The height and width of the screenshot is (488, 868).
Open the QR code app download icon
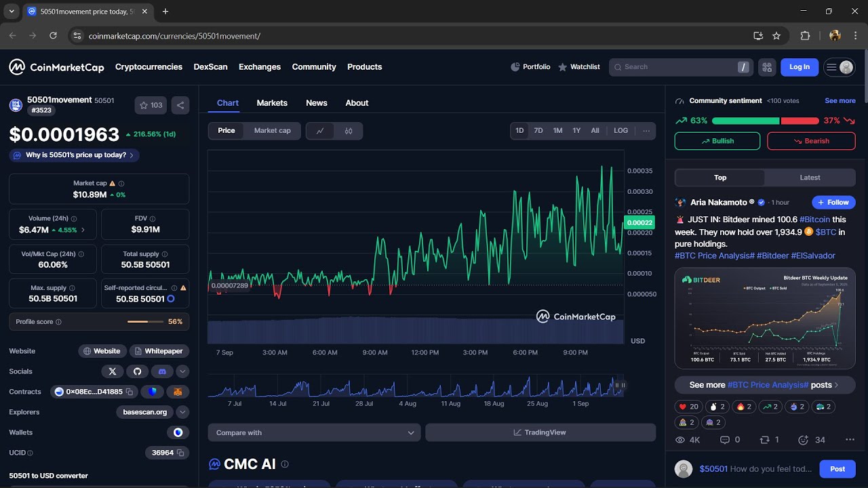[767, 67]
